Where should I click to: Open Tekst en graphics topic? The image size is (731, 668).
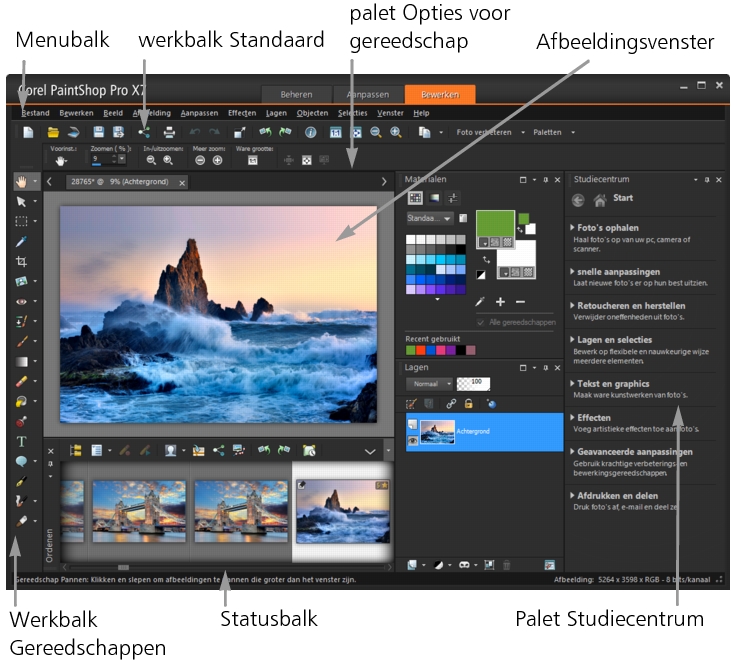(x=613, y=384)
